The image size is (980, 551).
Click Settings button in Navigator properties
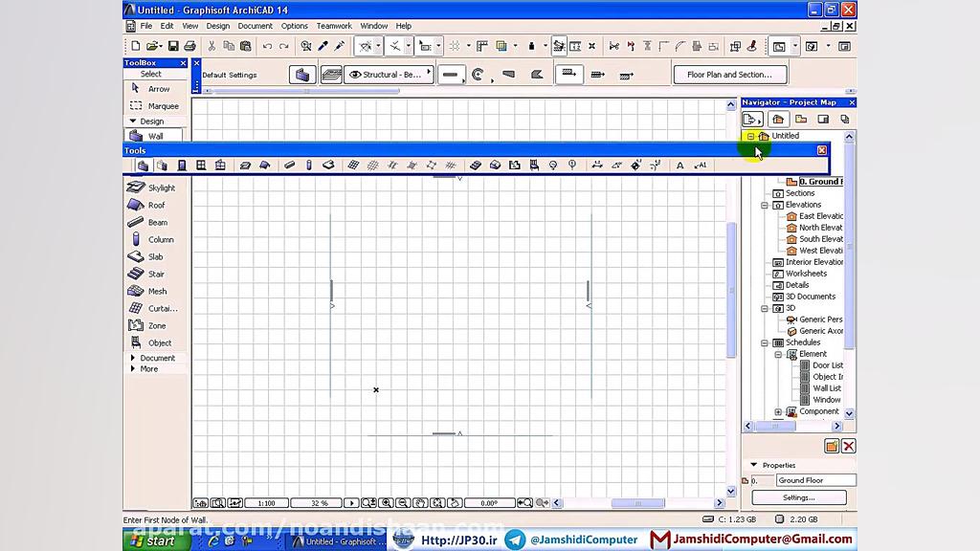(799, 497)
